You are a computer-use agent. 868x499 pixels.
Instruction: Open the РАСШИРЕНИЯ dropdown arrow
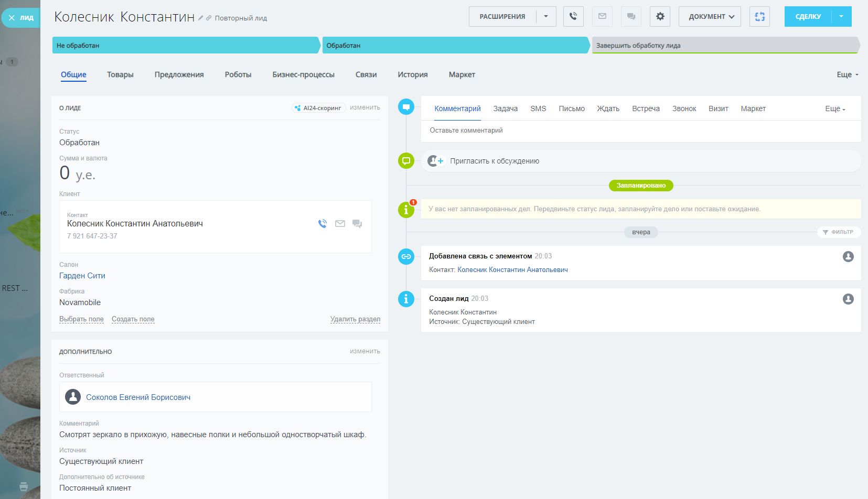[546, 17]
